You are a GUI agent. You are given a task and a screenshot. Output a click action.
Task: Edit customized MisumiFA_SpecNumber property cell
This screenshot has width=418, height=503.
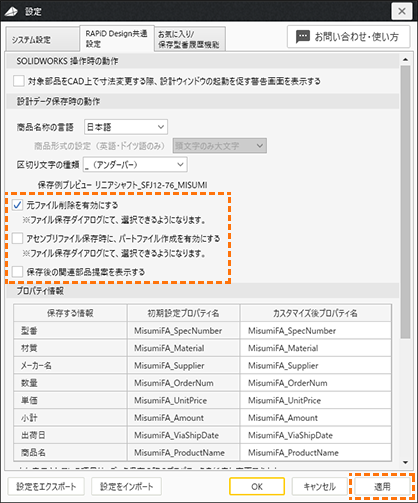coord(315,331)
